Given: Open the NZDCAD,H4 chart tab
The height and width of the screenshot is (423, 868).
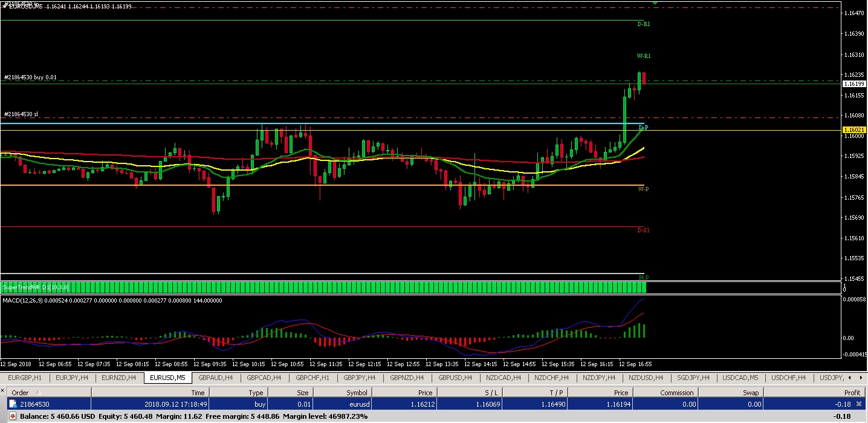Looking at the screenshot, I should coord(503,378).
